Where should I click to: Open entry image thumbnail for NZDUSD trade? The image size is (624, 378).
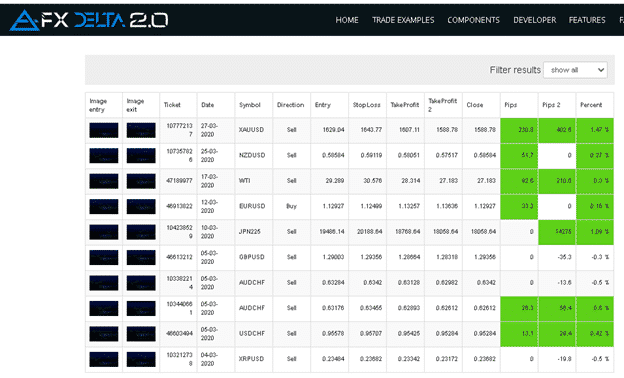[103, 156]
